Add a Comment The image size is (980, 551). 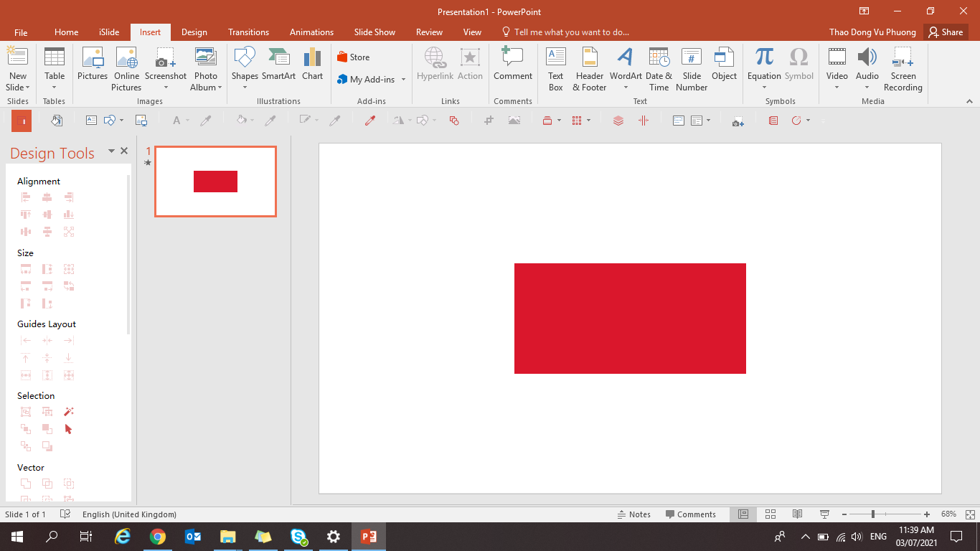[x=513, y=64]
